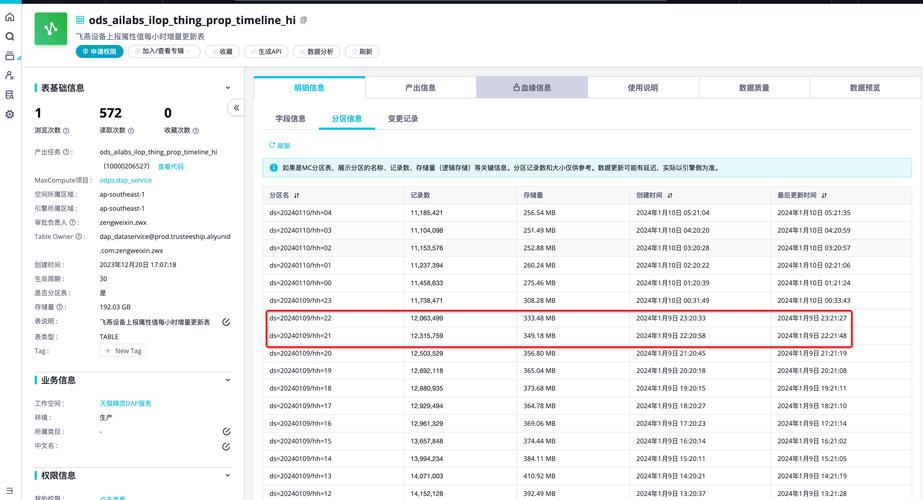Open the 天猫精灵DAP服务 workspace link
The image size is (923, 500).
[x=125, y=403]
